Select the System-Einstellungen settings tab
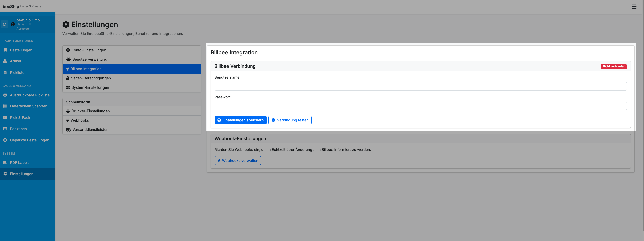 coord(132,87)
